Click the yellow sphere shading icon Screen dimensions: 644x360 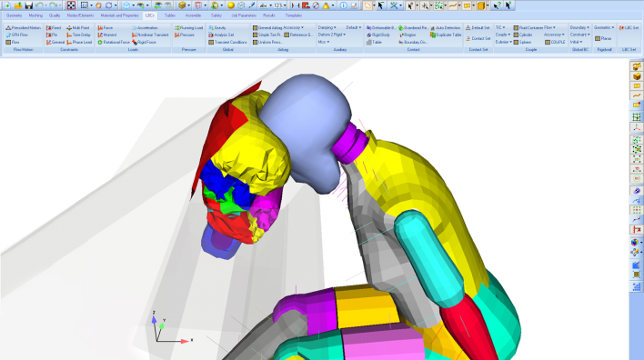pyautogui.click(x=231, y=5)
